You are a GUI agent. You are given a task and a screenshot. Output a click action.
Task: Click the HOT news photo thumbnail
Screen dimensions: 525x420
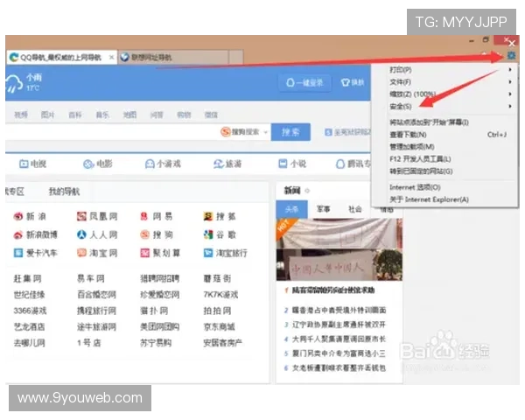[x=339, y=249]
